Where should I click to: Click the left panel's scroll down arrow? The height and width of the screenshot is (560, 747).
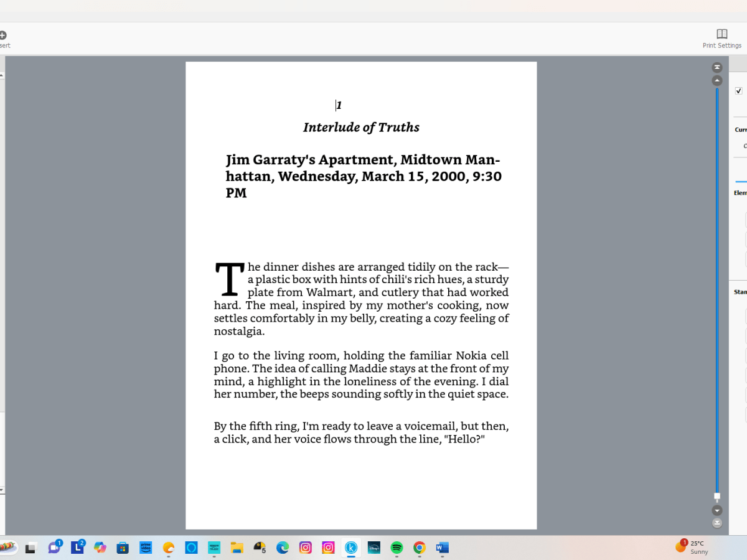click(2, 490)
